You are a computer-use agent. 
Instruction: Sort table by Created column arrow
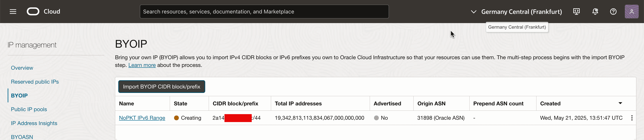pyautogui.click(x=620, y=103)
